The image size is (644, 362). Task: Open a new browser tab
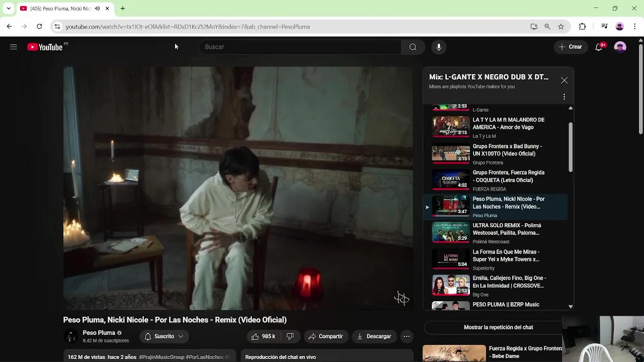(122, 9)
